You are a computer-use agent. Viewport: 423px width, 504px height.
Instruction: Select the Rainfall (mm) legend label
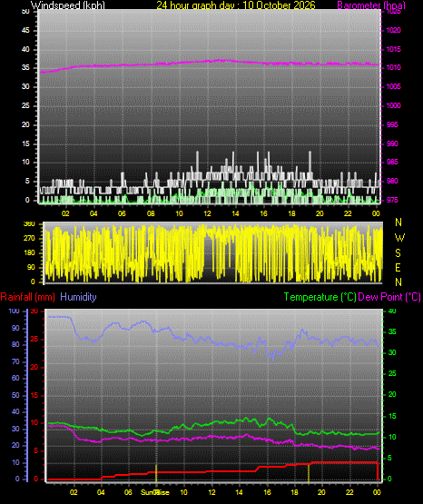[27, 297]
